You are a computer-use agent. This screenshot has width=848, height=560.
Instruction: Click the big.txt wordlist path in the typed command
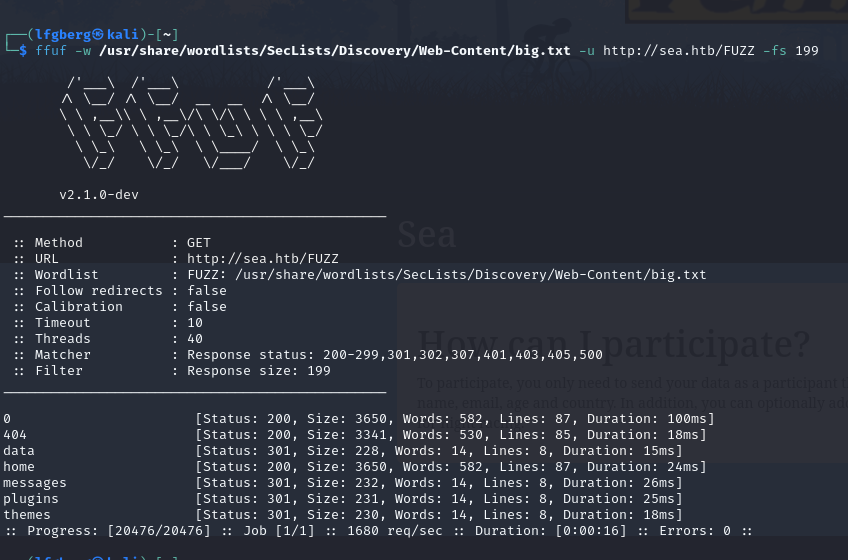pos(335,51)
